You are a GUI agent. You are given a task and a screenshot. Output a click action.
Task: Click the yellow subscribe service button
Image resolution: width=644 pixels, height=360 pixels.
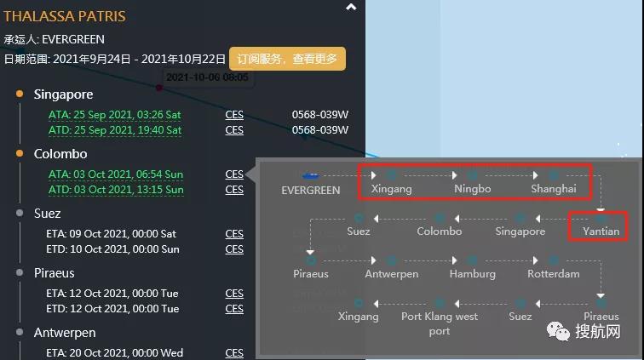[286, 59]
